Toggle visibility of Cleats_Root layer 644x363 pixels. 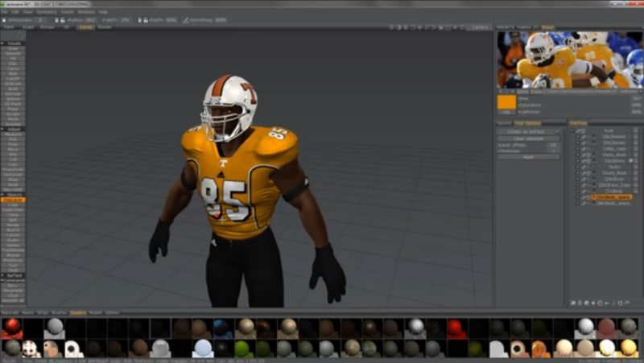pyautogui.click(x=584, y=173)
